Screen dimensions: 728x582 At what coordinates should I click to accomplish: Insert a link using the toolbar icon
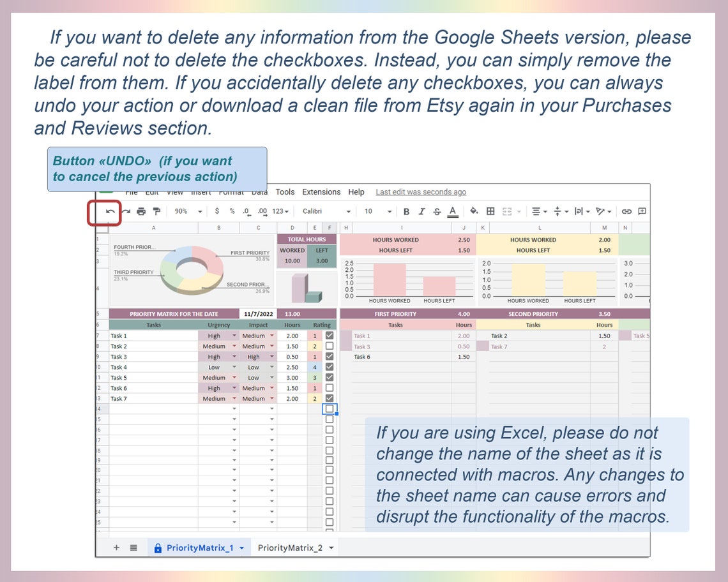627,211
